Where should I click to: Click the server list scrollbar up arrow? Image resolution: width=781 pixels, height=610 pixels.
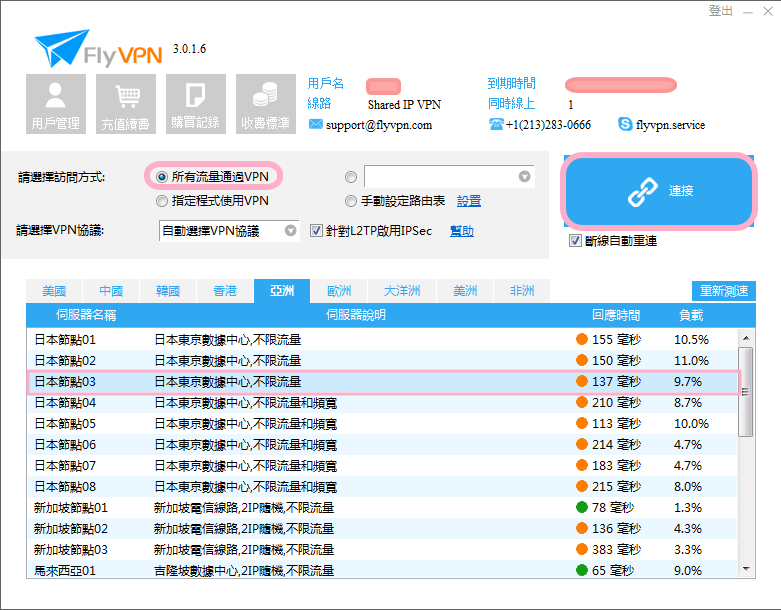[746, 338]
